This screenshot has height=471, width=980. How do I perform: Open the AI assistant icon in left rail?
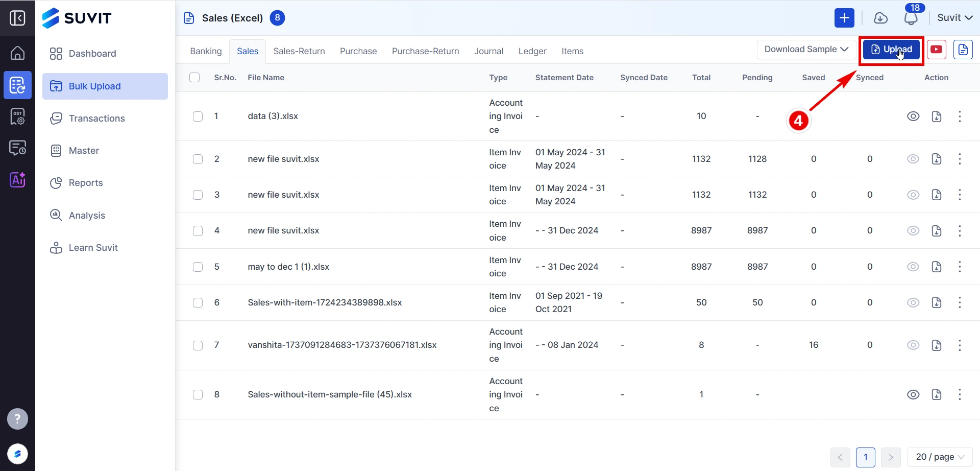[x=17, y=180]
